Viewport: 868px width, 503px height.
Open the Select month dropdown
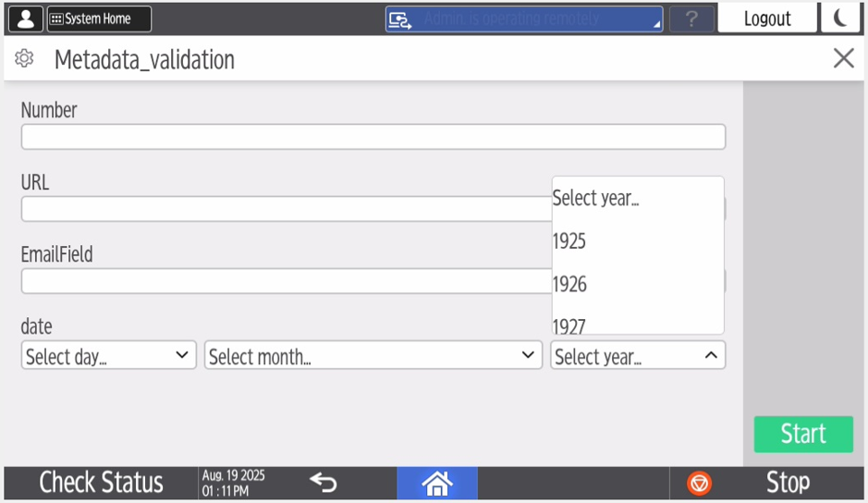pos(373,356)
